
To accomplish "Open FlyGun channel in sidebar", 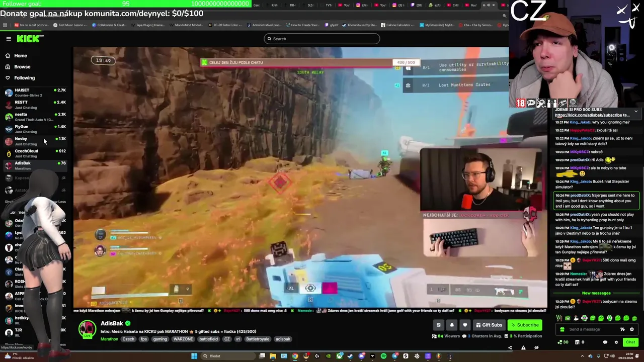I will [35, 129].
